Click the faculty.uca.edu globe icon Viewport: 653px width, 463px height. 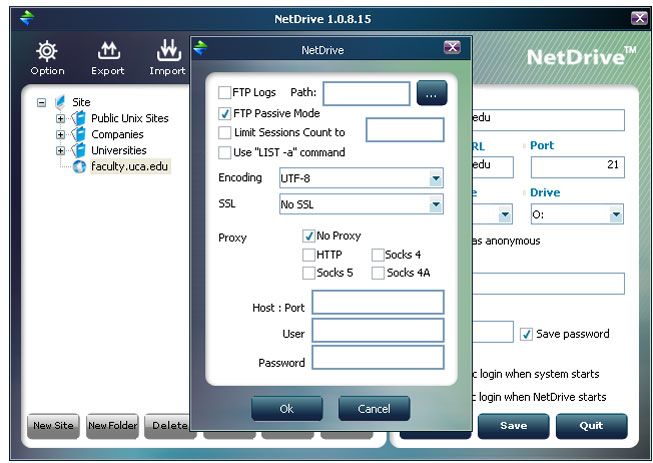pos(79,167)
